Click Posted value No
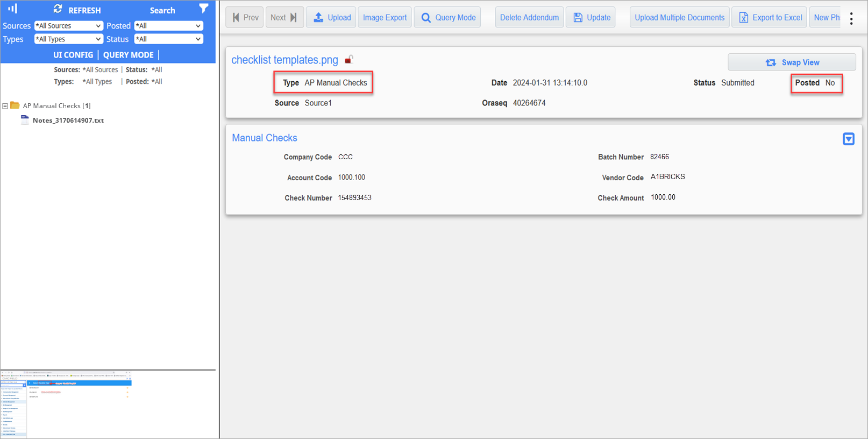Image resolution: width=868 pixels, height=439 pixels. click(830, 83)
